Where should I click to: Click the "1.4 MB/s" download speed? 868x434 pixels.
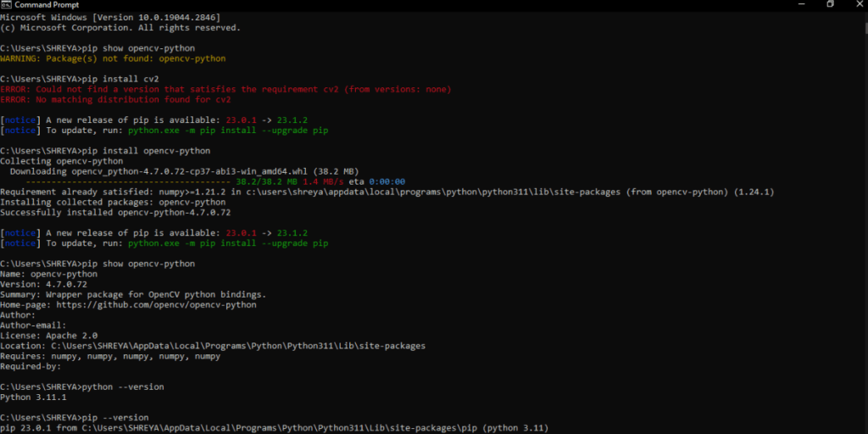coord(323,181)
